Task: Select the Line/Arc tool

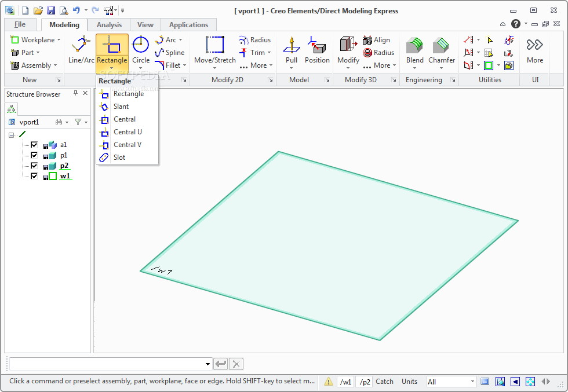Action: click(81, 50)
